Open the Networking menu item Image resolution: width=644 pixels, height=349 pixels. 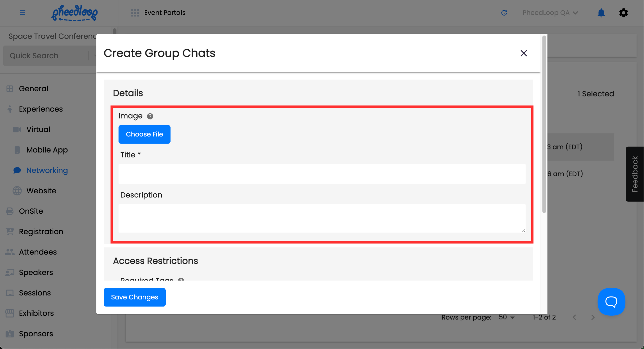tap(47, 170)
